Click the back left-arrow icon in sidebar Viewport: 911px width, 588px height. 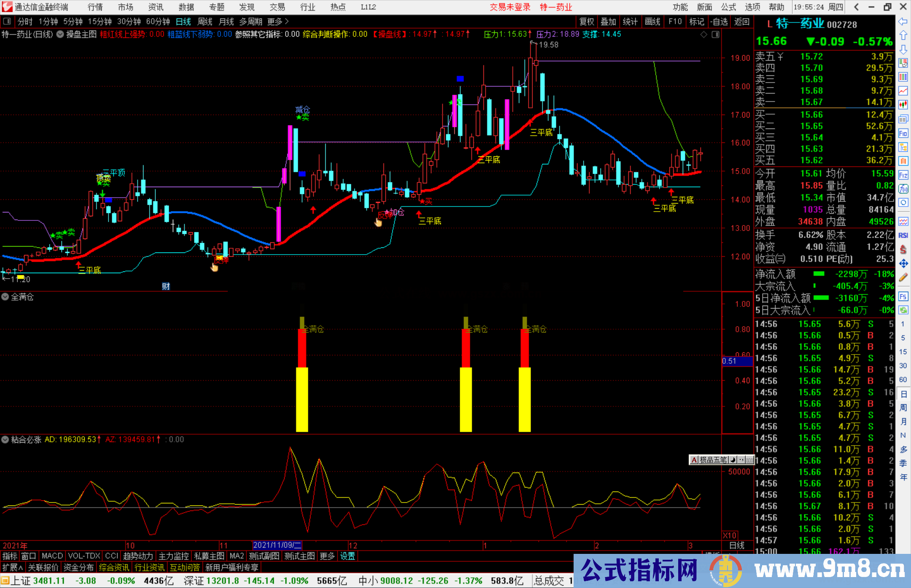pos(903,21)
